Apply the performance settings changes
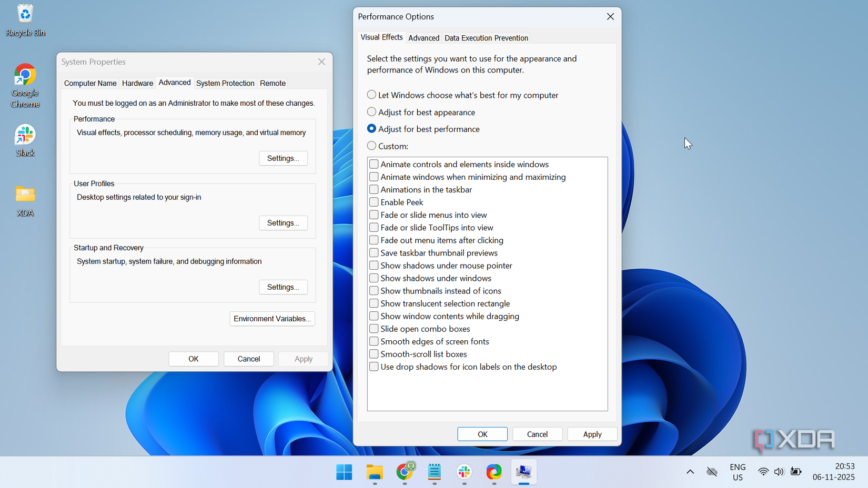 [x=592, y=434]
